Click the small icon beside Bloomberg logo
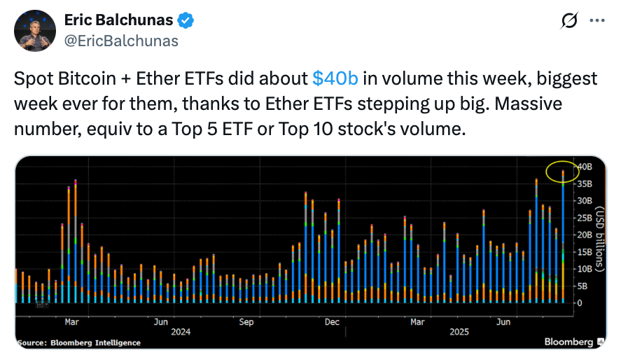Image resolution: width=621 pixels, height=364 pixels. pos(601,342)
